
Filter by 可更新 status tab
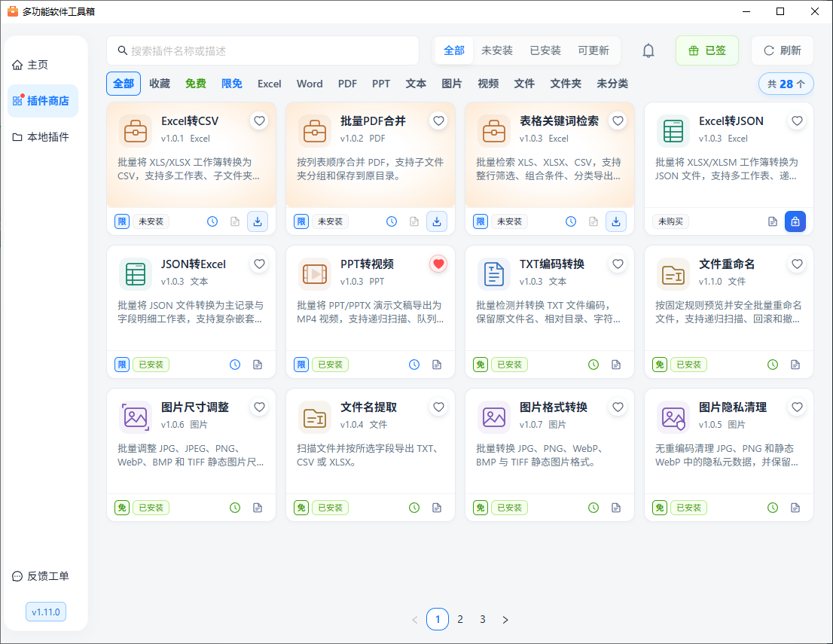coord(593,50)
